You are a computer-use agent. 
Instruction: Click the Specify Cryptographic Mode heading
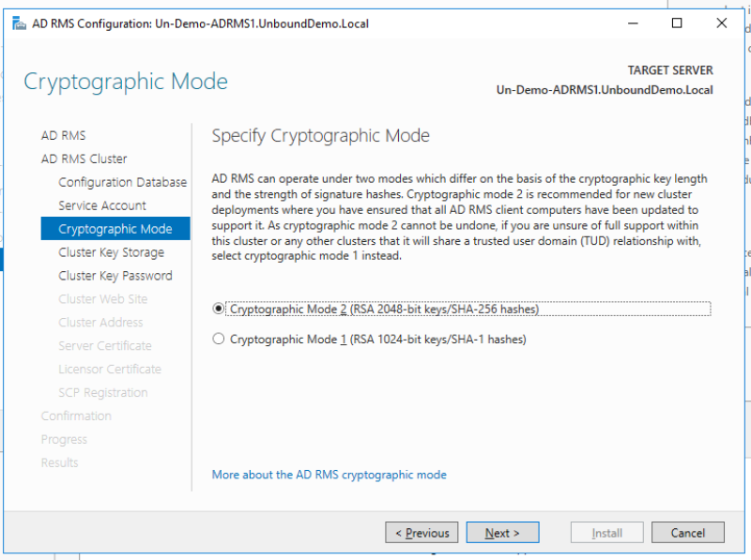click(x=320, y=136)
